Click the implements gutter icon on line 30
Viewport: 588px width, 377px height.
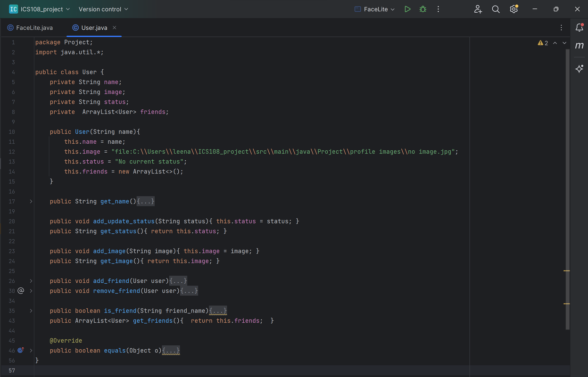tap(21, 291)
